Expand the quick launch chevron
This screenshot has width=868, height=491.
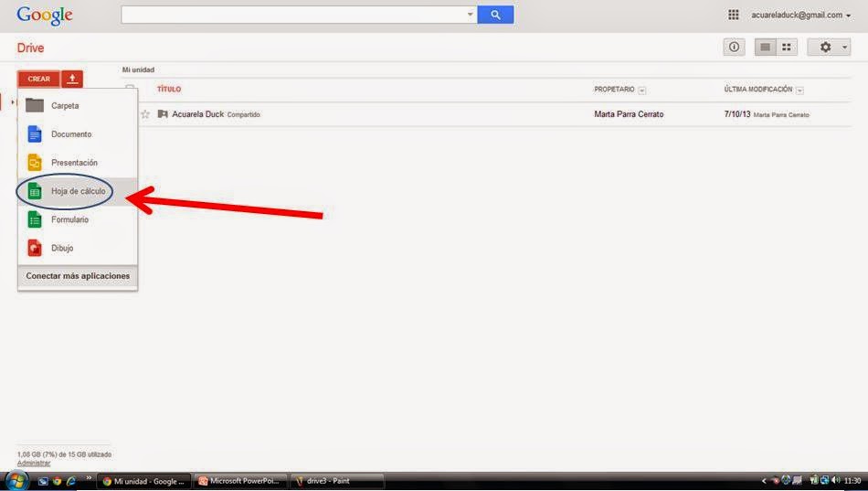pyautogui.click(x=89, y=477)
